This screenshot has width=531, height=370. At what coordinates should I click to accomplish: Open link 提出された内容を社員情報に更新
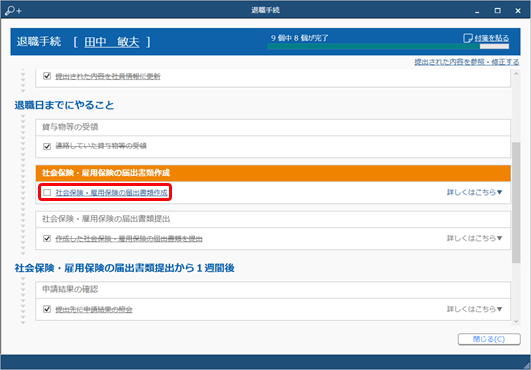pyautogui.click(x=108, y=77)
